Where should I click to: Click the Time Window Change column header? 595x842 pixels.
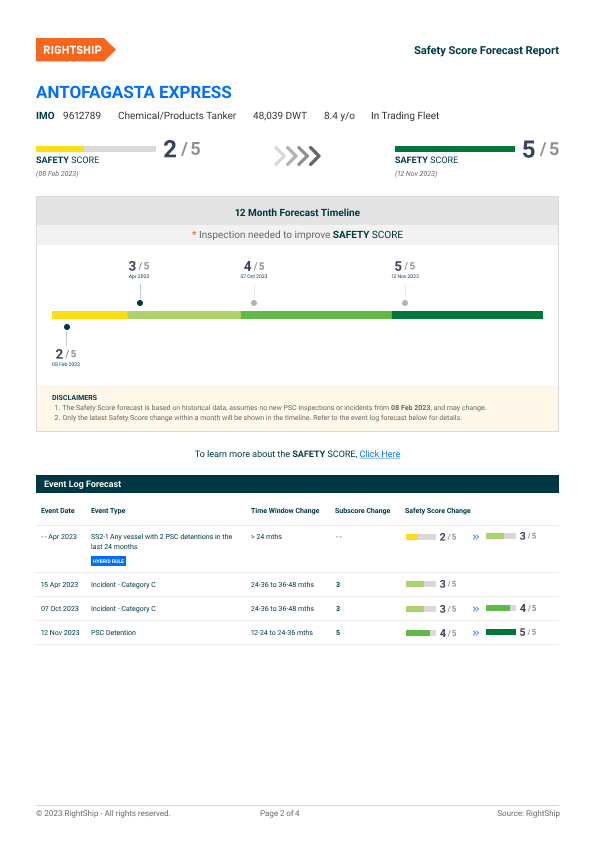point(285,511)
